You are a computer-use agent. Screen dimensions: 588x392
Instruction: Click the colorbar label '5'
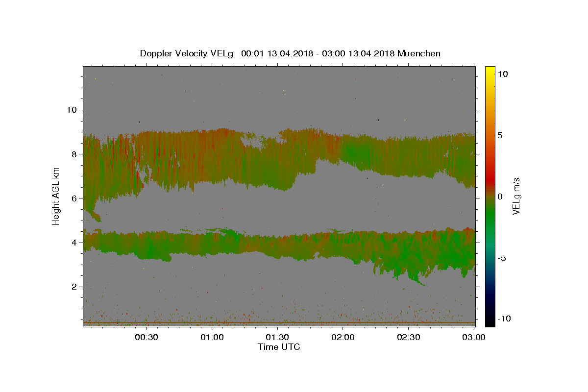[x=500, y=135]
